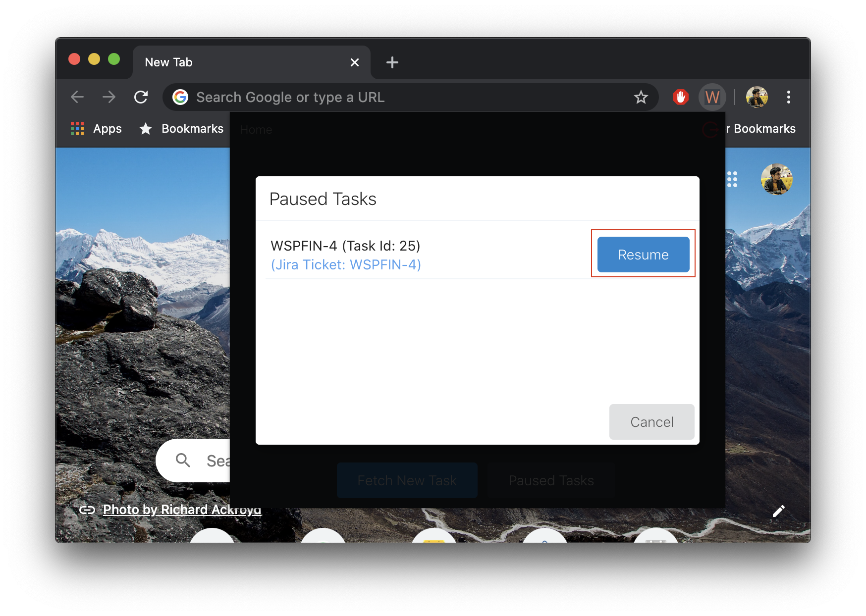866x616 pixels.
Task: Open a new tab with the plus
Action: (392, 62)
